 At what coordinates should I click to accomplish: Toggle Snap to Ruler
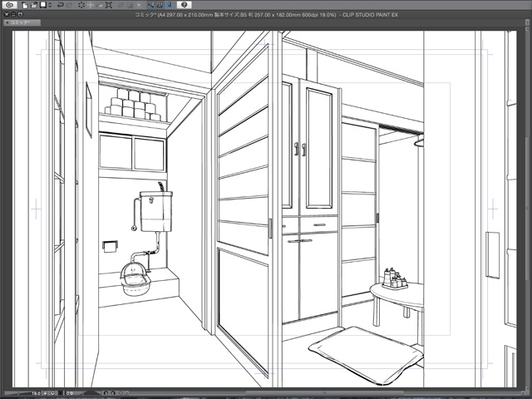tap(150, 5)
